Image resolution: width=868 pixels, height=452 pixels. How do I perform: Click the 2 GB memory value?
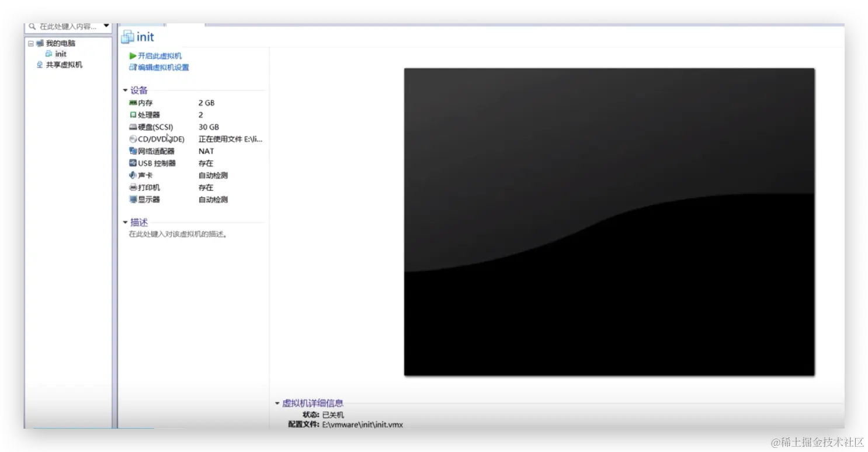point(206,103)
